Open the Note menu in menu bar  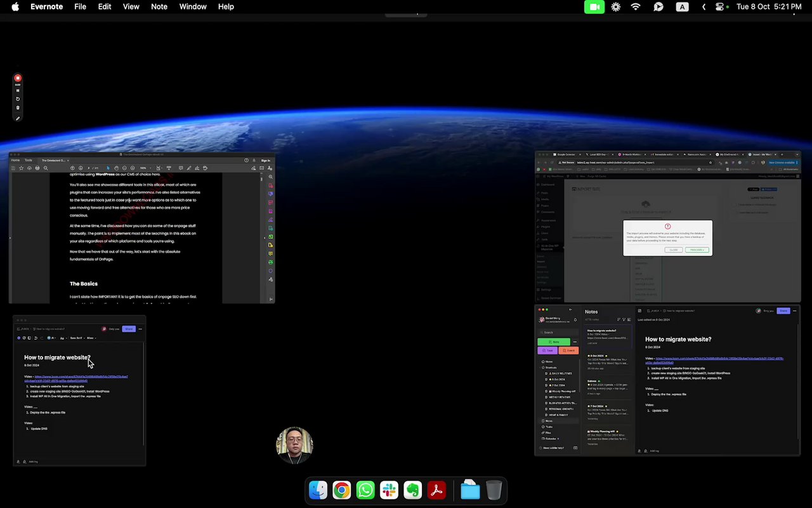pyautogui.click(x=159, y=7)
